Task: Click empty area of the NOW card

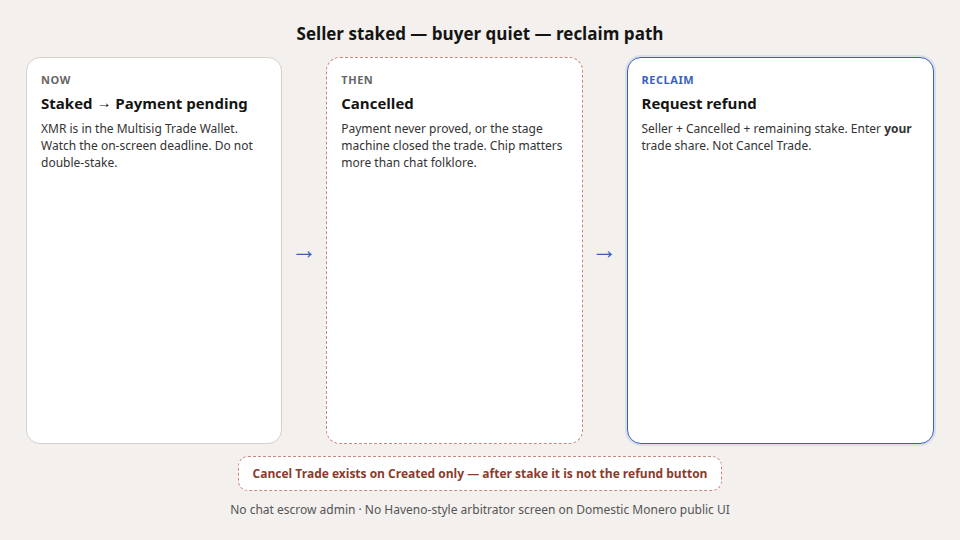Action: click(154, 306)
